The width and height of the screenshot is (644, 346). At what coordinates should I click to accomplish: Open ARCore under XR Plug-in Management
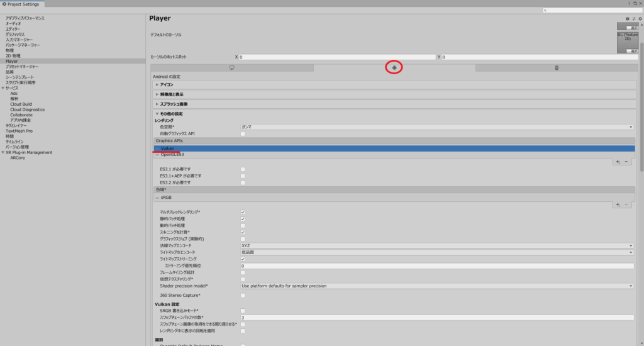(x=17, y=158)
